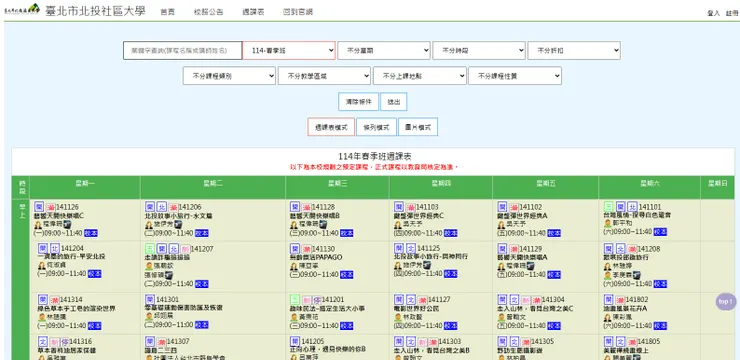Expand the 不分教學區域 teaching area dropdown
This screenshot has width=740, height=360.
(x=324, y=76)
